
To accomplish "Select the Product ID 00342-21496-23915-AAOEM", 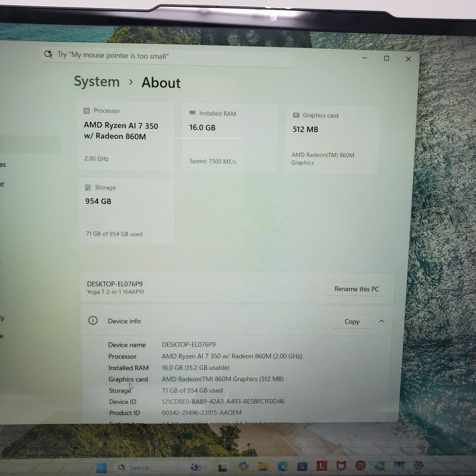I will click(202, 412).
